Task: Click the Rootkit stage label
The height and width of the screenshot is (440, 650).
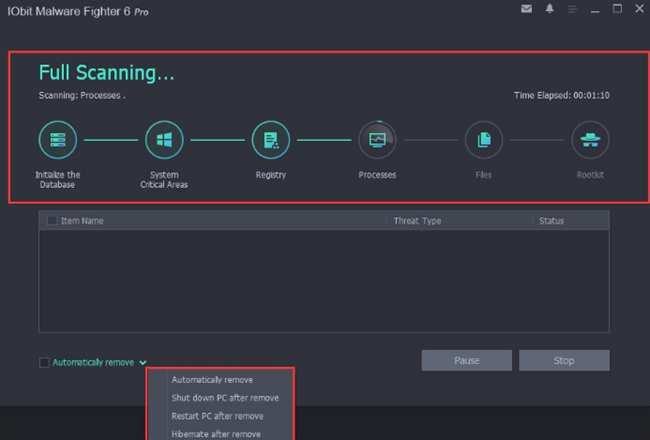Action: (590, 175)
